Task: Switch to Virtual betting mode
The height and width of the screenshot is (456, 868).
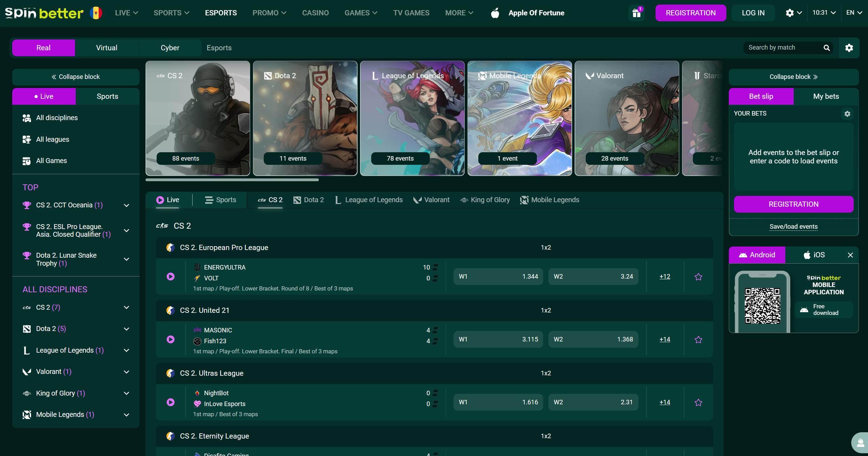Action: click(107, 48)
